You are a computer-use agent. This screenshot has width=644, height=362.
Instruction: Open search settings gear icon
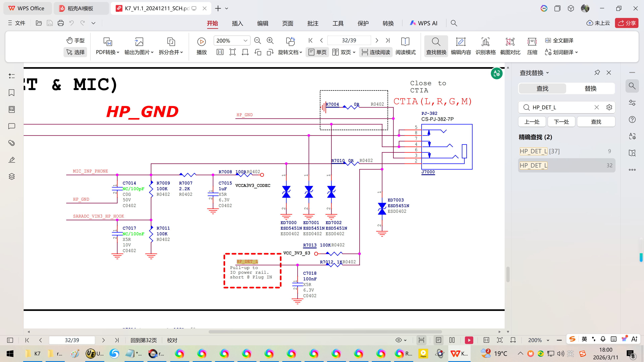click(609, 107)
